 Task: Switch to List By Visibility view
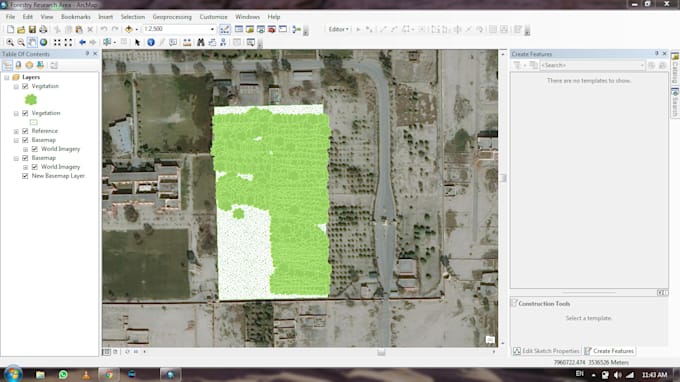pos(29,65)
